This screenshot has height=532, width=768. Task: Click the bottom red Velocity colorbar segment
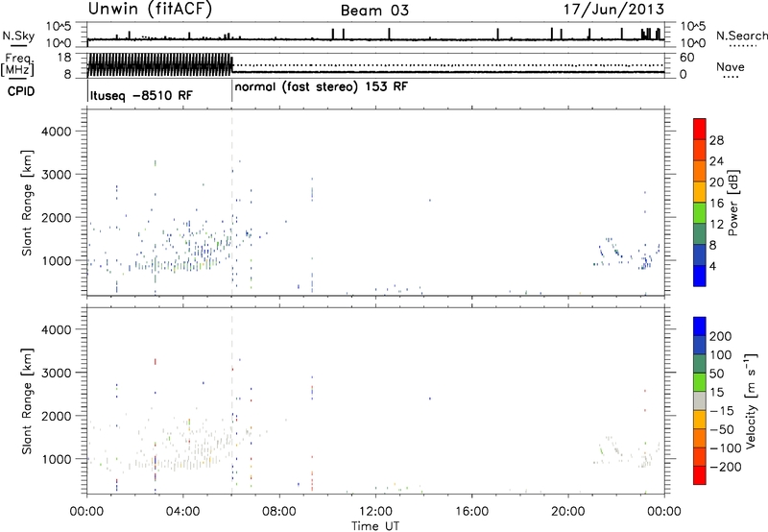pos(700,475)
